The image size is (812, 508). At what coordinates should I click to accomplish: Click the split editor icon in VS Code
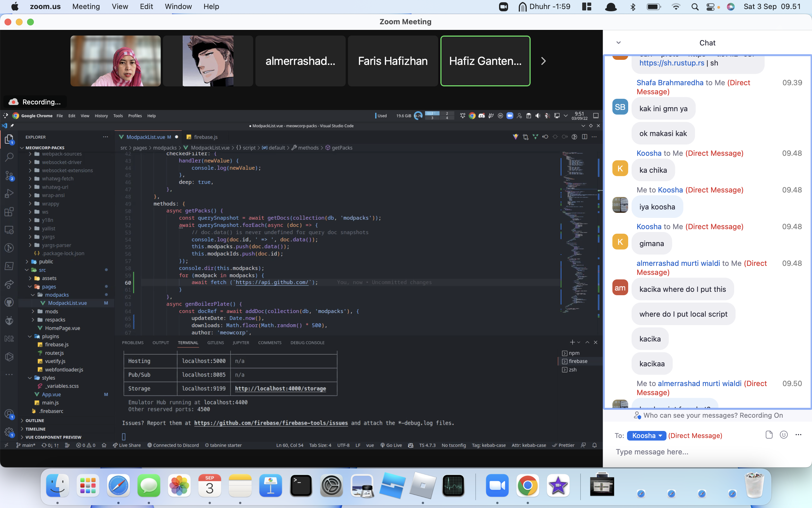[x=584, y=137]
